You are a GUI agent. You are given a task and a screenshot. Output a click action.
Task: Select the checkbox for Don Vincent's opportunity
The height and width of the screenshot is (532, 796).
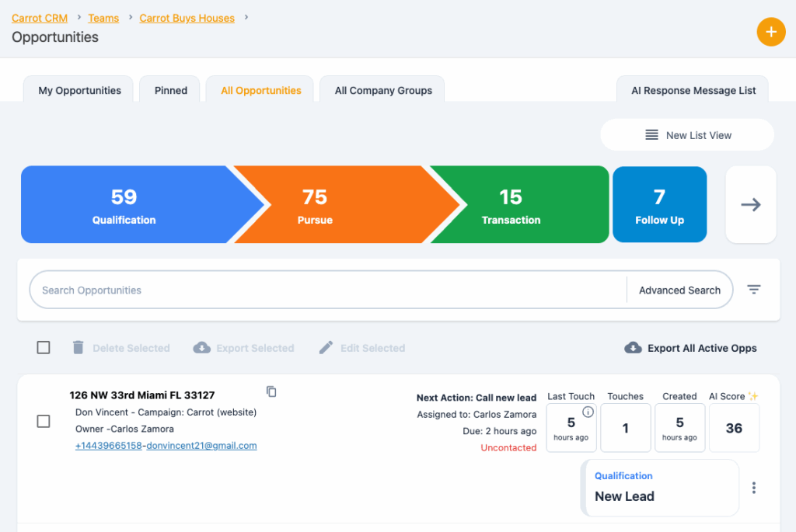[x=44, y=420]
